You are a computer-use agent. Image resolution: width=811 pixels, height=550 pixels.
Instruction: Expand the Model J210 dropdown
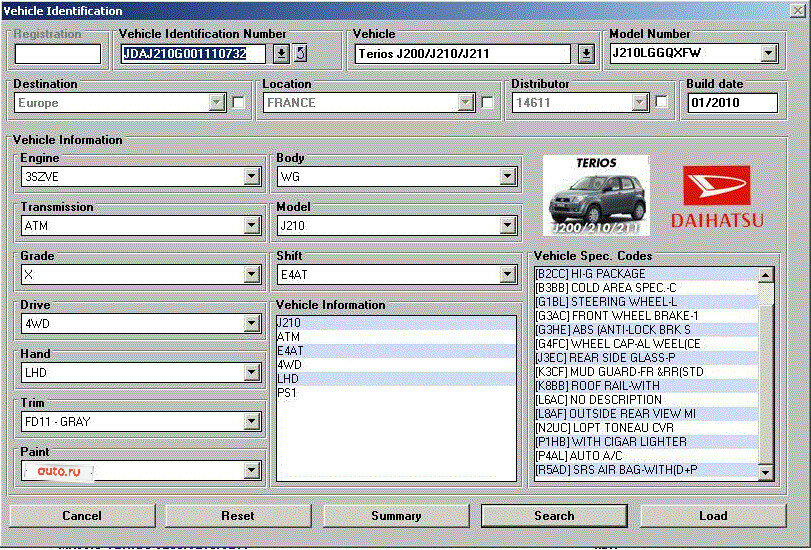tap(507, 226)
